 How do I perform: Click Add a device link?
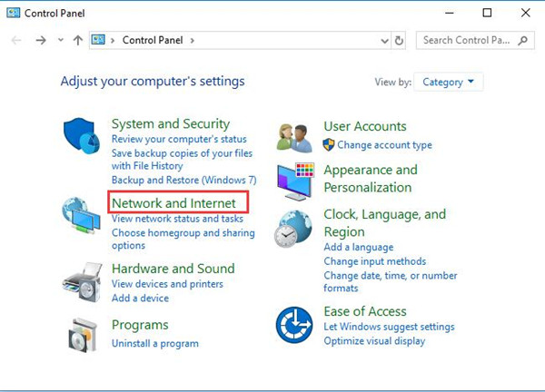140,299
